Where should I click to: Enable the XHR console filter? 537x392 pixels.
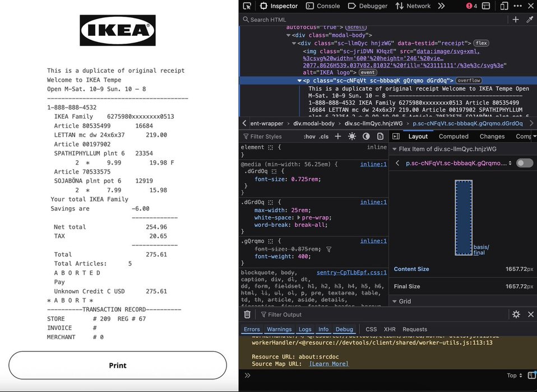(390, 329)
